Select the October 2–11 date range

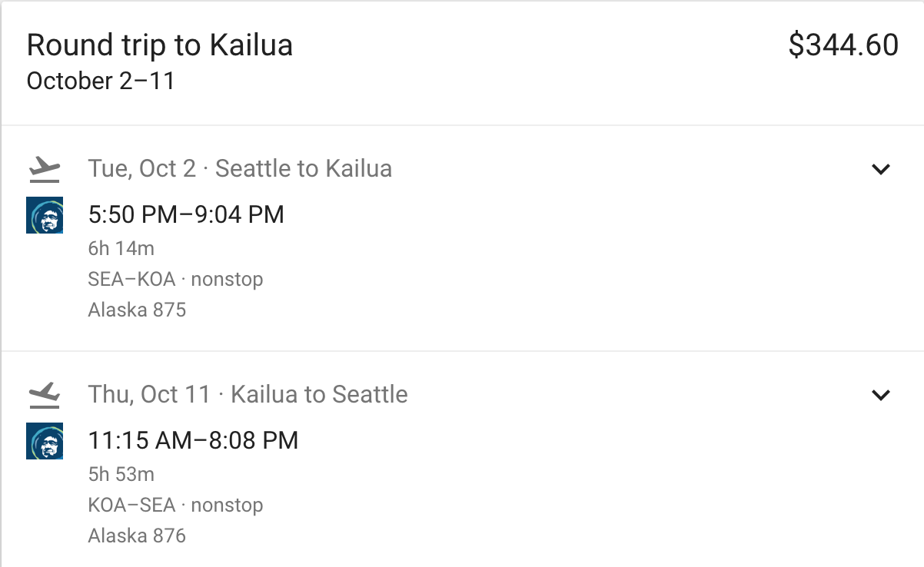pos(101,81)
